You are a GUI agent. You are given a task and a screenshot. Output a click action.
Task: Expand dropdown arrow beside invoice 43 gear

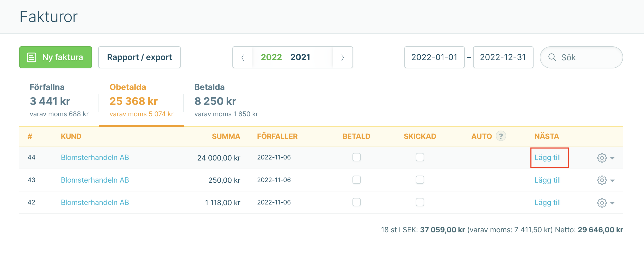(612, 181)
